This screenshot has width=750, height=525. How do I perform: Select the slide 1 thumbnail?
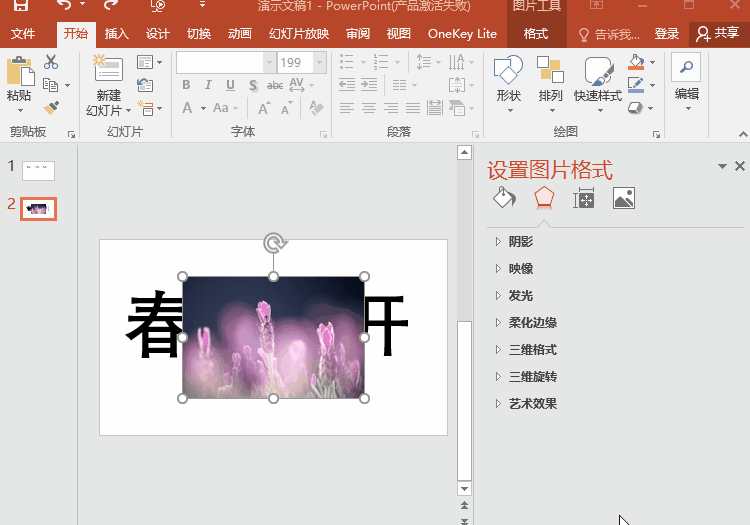click(x=39, y=170)
